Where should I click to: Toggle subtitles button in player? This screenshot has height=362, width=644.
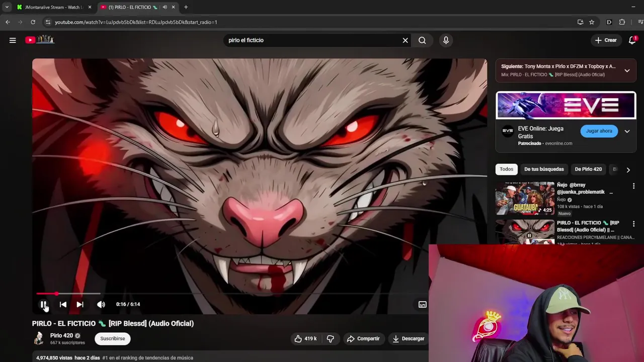(423, 304)
